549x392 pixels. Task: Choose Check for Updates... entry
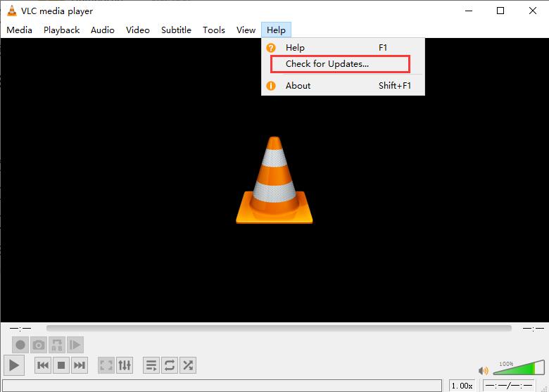343,64
